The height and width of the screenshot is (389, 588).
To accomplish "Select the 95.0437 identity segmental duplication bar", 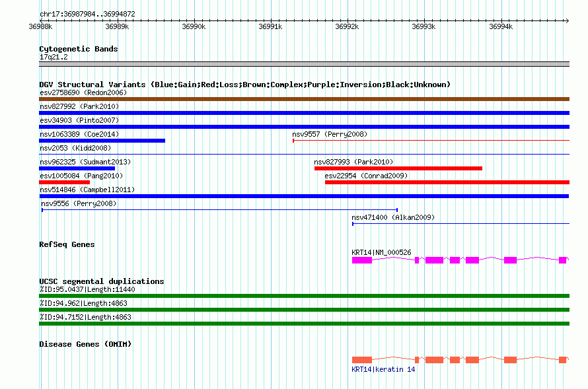I will (x=304, y=296).
